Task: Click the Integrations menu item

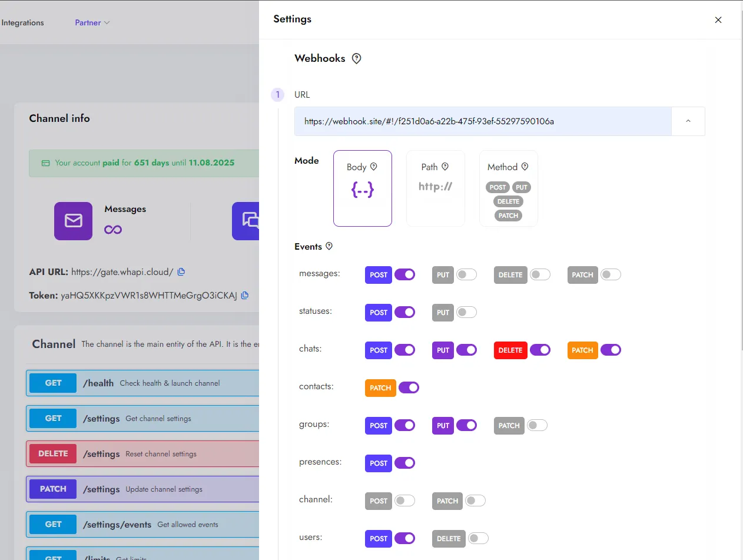Action: coord(22,22)
